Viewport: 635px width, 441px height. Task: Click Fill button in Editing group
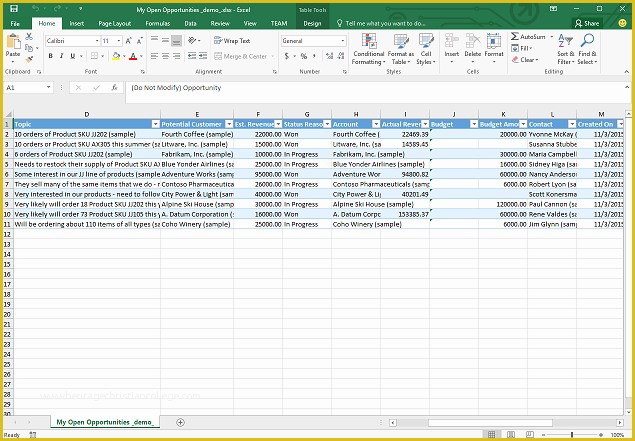pyautogui.click(x=522, y=49)
